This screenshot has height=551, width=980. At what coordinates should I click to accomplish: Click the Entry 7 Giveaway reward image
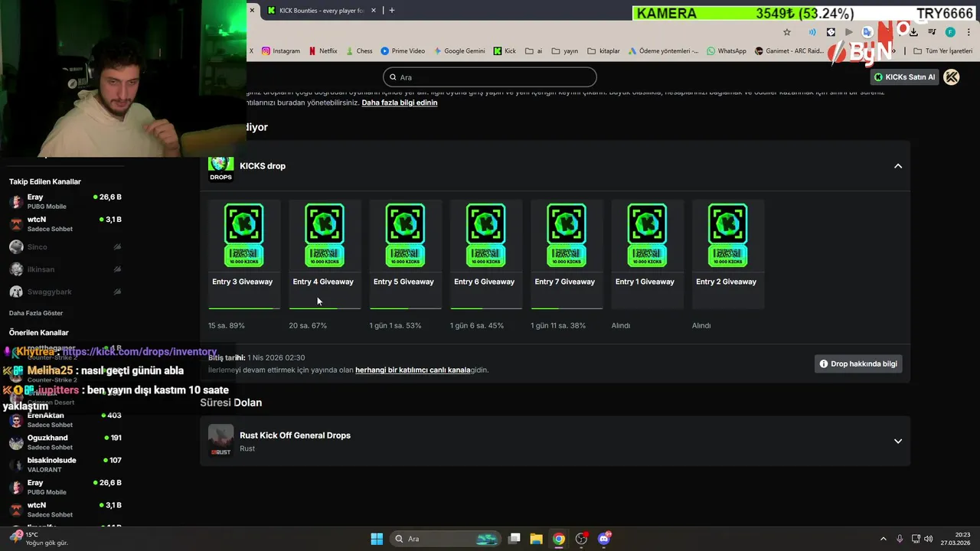[x=567, y=235]
